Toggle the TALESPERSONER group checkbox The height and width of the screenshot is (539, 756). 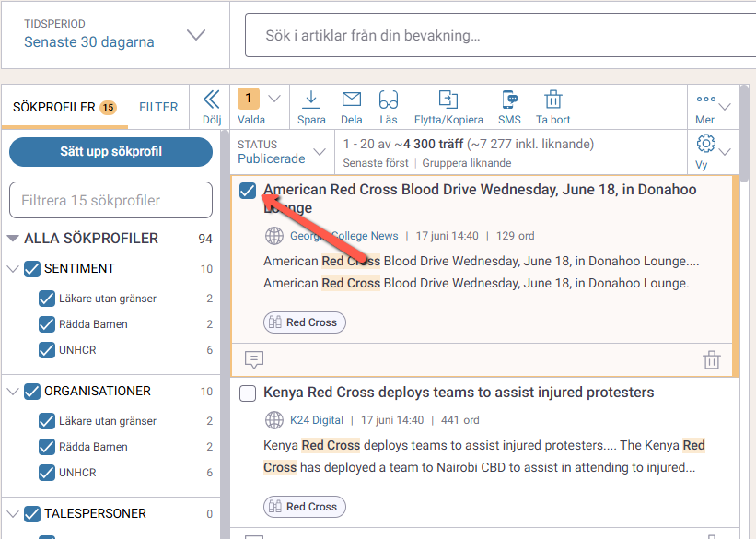coord(32,514)
